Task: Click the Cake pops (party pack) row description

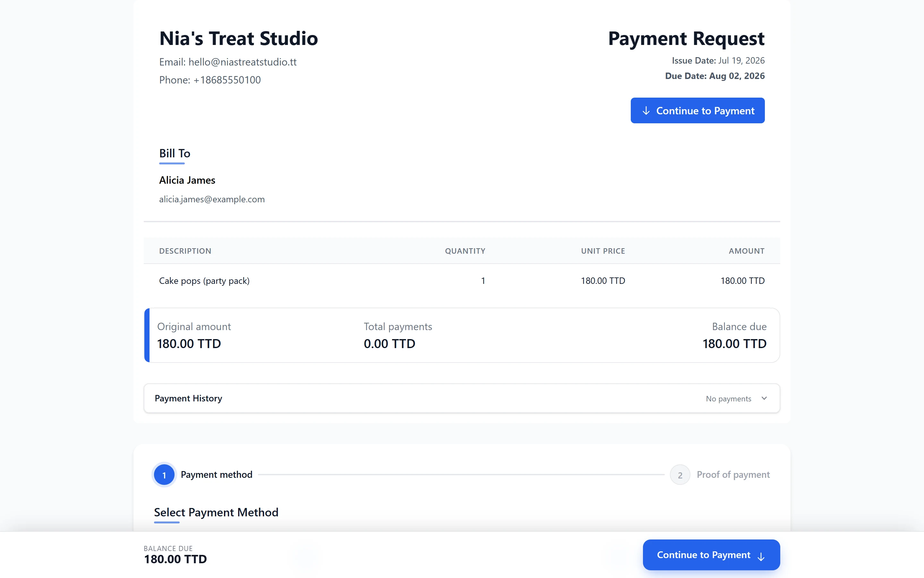Action: [x=204, y=281]
